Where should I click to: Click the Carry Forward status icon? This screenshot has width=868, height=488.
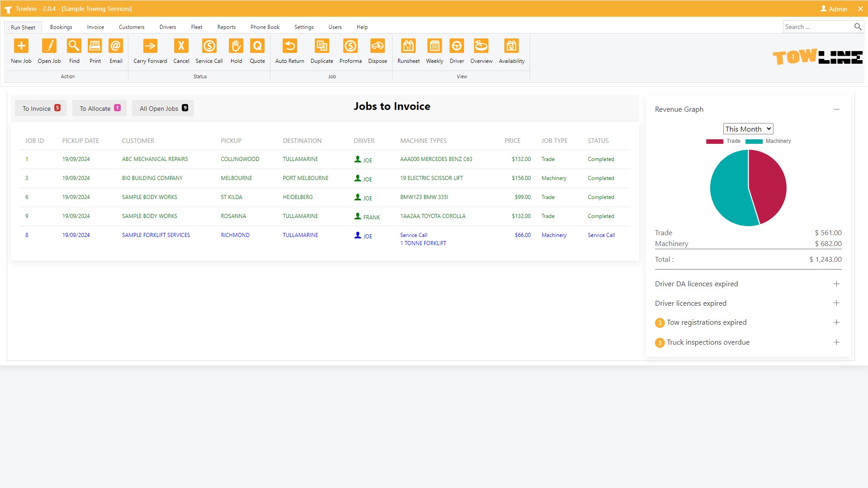tap(150, 46)
